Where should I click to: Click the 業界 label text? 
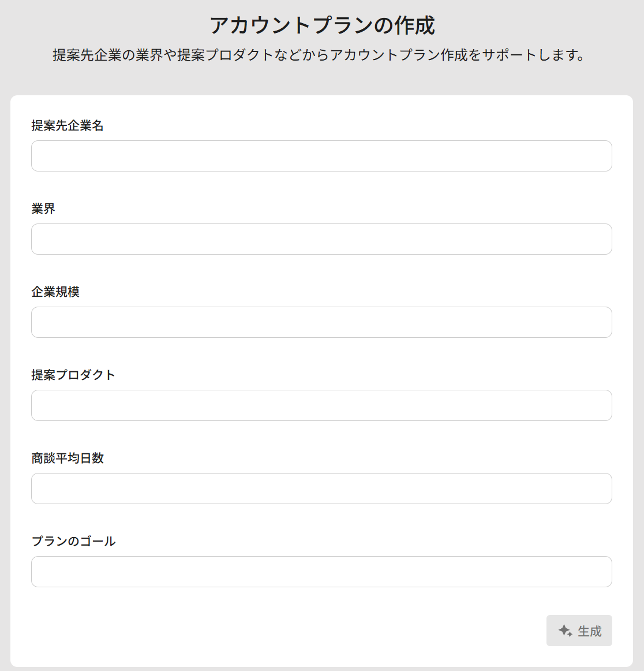43,209
